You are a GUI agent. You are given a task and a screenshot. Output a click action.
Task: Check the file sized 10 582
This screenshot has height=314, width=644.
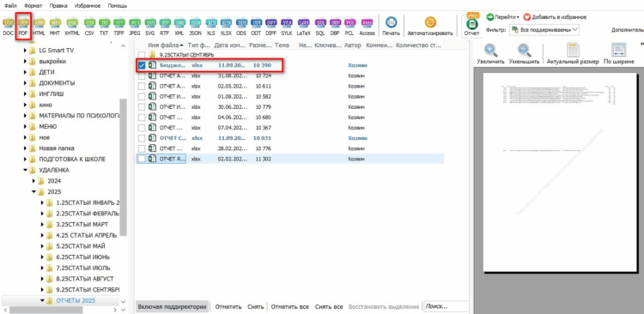(142, 96)
